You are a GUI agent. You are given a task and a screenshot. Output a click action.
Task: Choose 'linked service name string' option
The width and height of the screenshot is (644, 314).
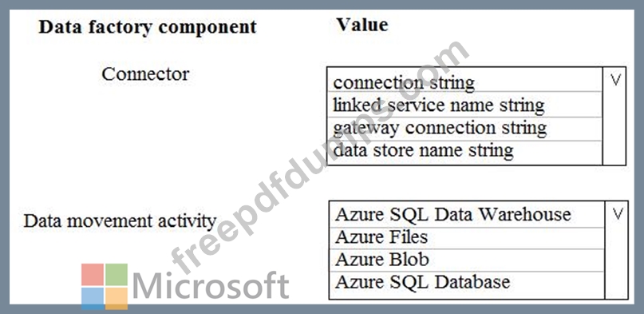click(x=464, y=105)
